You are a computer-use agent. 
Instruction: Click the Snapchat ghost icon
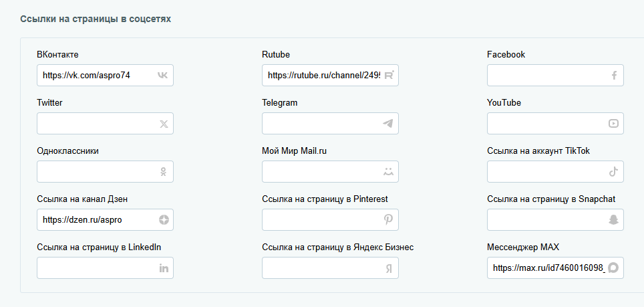tap(613, 220)
